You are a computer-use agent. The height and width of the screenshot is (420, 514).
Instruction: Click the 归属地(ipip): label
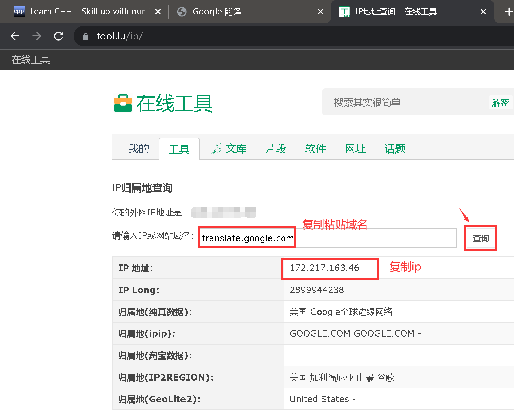tap(147, 334)
